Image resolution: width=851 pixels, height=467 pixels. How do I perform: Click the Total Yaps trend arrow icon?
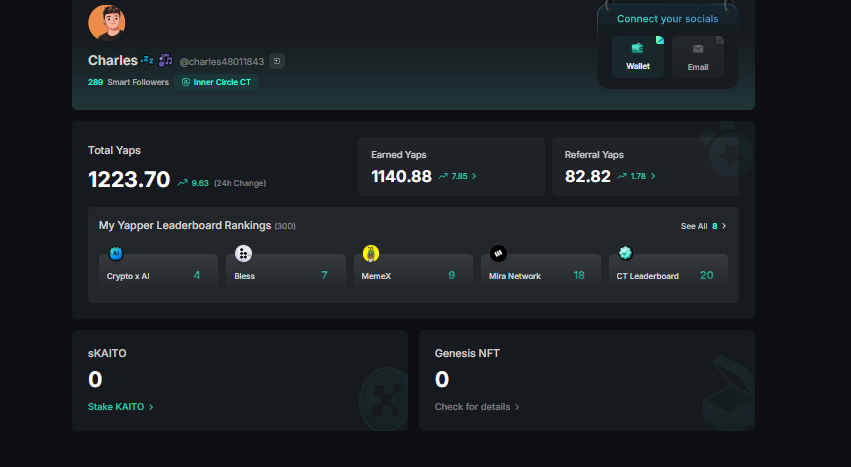(182, 182)
